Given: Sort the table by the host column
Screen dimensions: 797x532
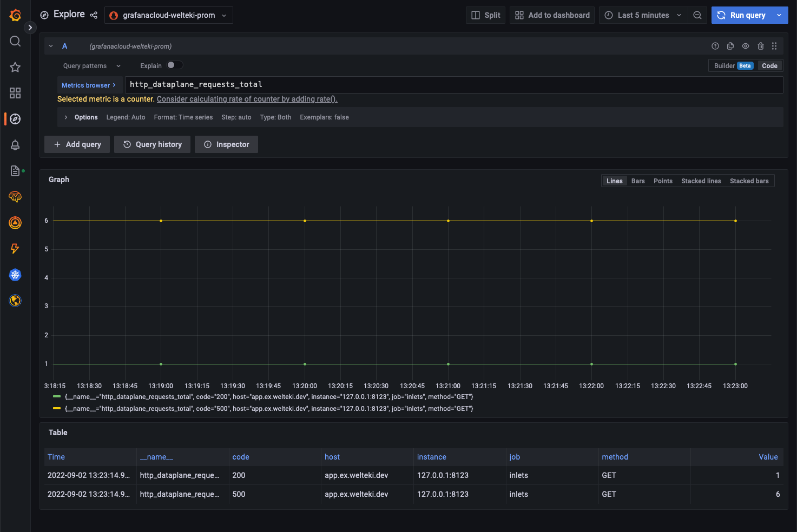Looking at the screenshot, I should click(332, 457).
